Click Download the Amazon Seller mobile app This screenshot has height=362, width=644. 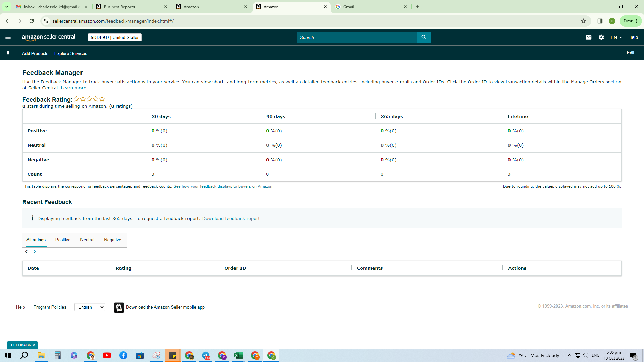[165, 307]
